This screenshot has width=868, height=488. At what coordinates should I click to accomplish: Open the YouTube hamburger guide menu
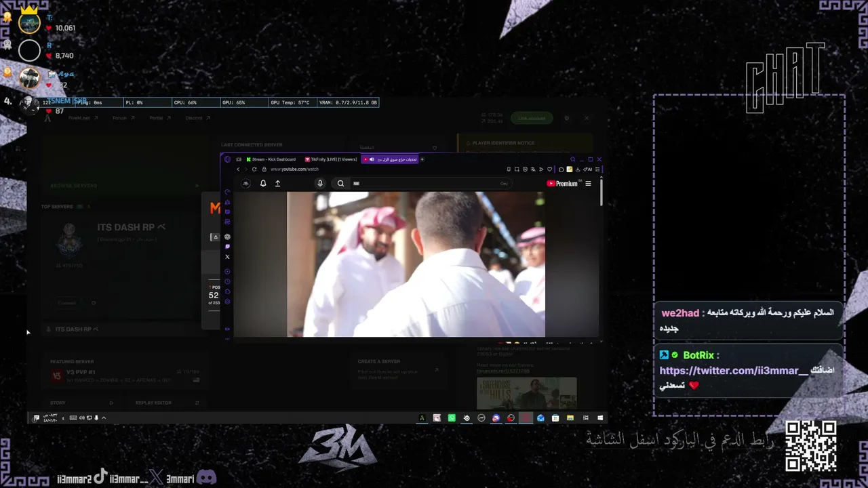[x=588, y=183]
